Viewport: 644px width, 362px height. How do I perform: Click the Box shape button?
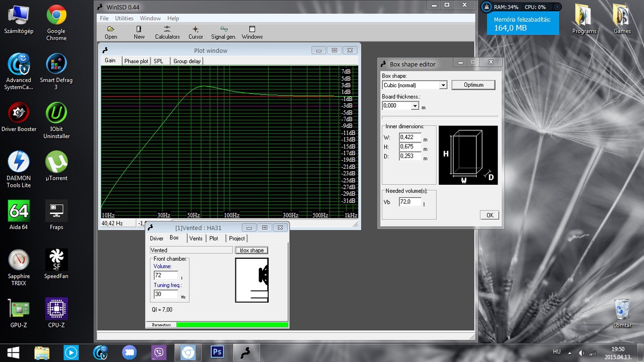tap(252, 250)
